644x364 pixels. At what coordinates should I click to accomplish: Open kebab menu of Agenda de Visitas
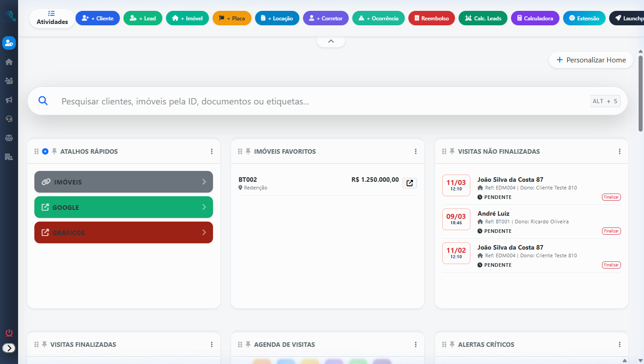[416, 345]
